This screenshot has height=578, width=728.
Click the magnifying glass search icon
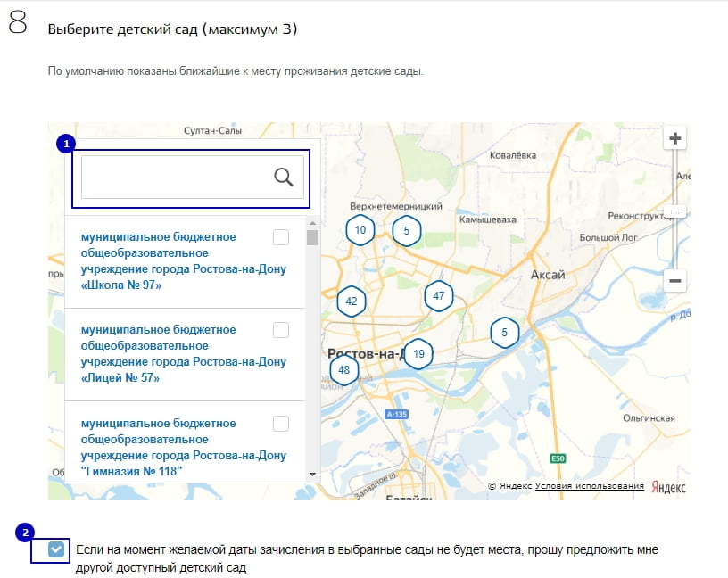(x=284, y=177)
